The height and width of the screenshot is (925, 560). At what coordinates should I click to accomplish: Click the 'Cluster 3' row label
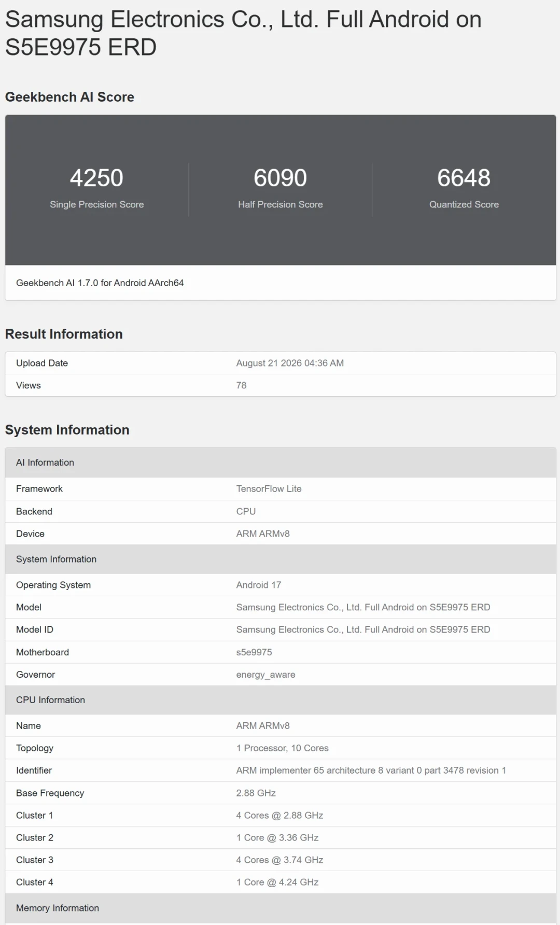point(35,860)
